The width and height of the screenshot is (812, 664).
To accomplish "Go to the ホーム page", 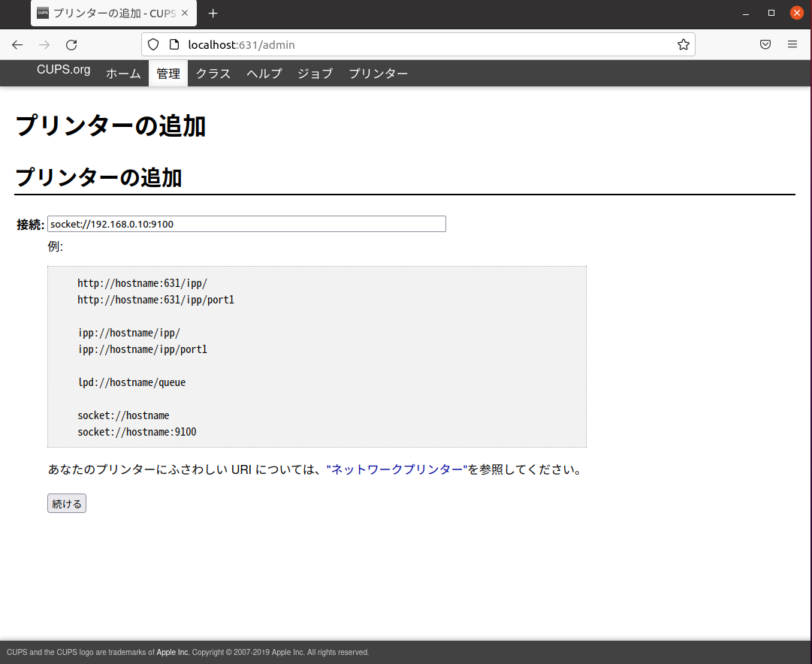I will [x=123, y=74].
